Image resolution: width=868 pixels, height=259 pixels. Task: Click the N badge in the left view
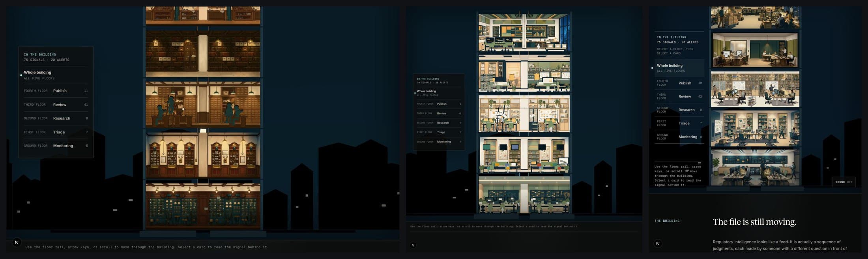point(17,242)
